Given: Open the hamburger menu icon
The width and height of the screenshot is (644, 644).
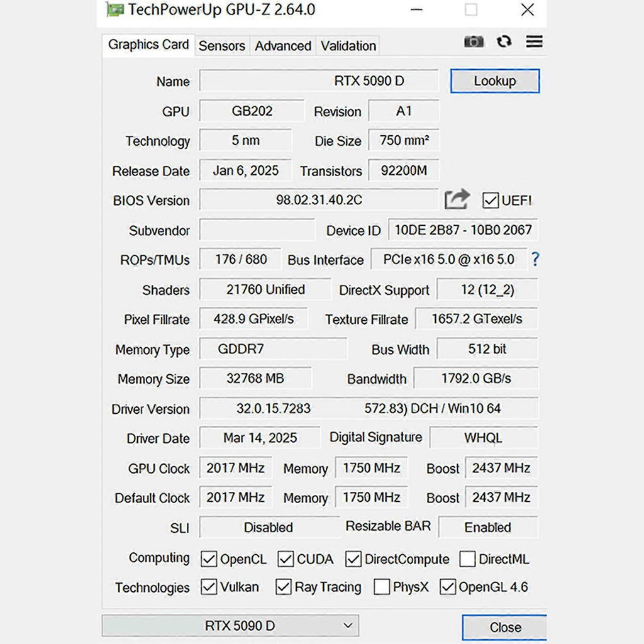Looking at the screenshot, I should [534, 42].
